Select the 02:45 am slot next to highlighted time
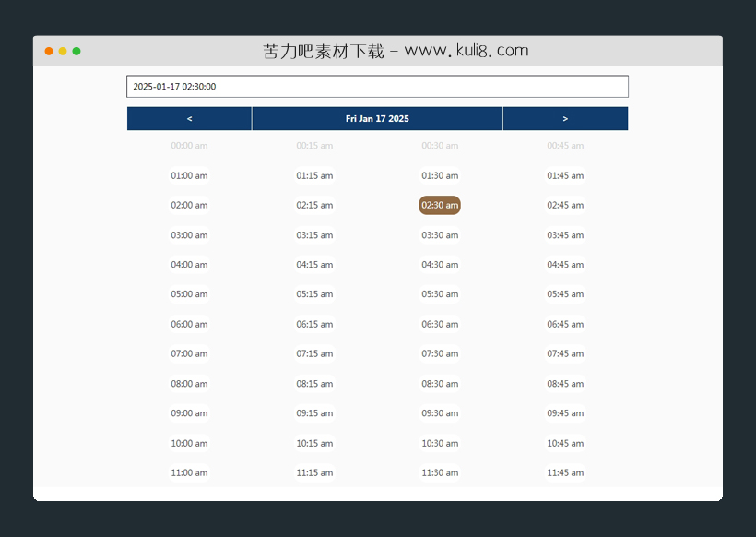The height and width of the screenshot is (537, 756). [565, 205]
